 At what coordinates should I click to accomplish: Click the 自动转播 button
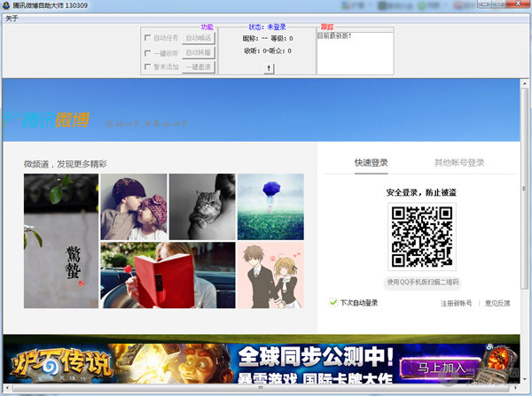(x=199, y=52)
